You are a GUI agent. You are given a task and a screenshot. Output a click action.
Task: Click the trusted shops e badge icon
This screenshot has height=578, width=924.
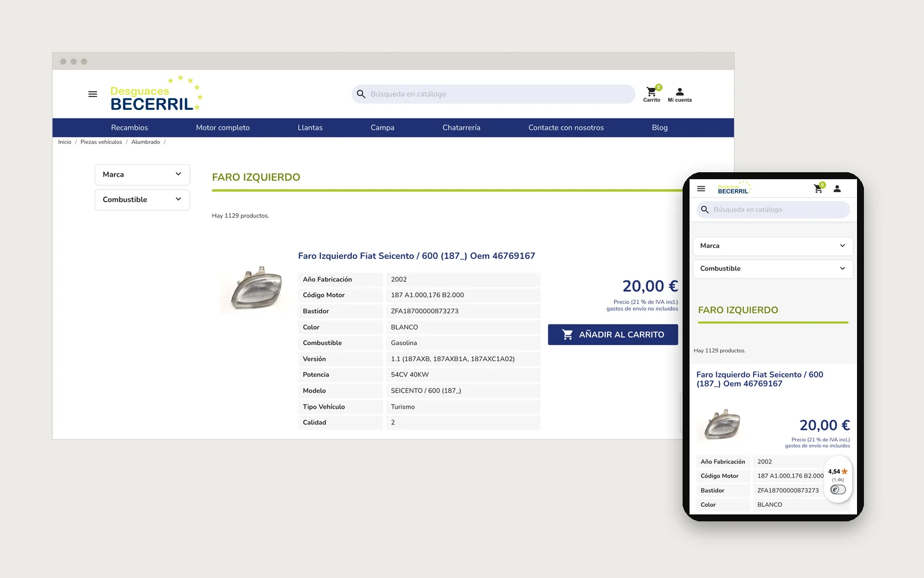pos(838,490)
